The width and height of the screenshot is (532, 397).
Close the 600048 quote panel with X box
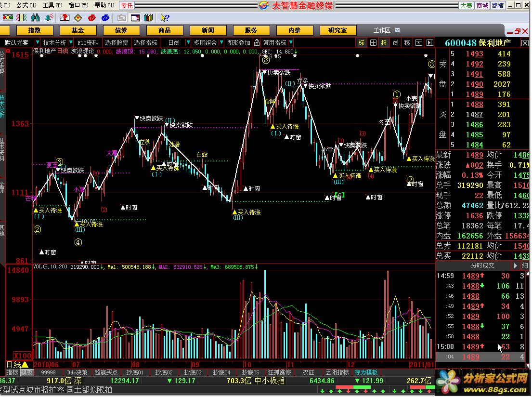click(x=525, y=43)
